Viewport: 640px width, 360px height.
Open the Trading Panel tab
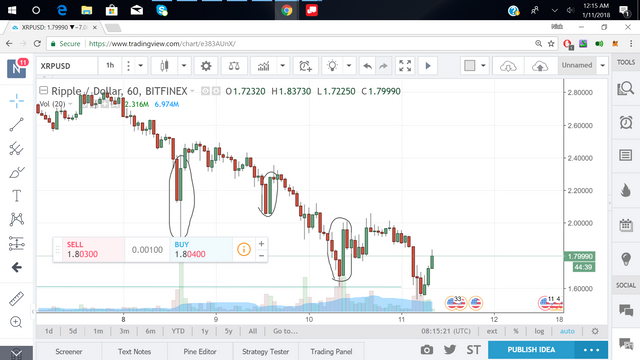(x=331, y=351)
